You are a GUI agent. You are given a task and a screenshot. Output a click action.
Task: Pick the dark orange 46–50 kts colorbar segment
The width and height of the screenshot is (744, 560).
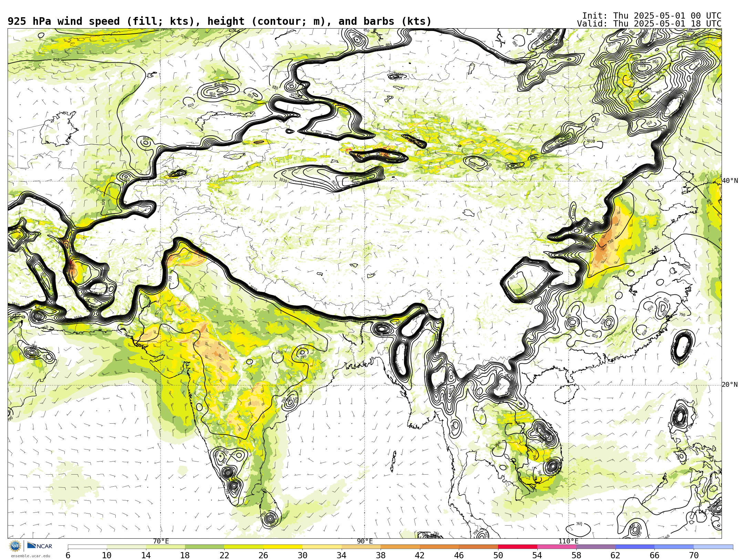tap(479, 547)
